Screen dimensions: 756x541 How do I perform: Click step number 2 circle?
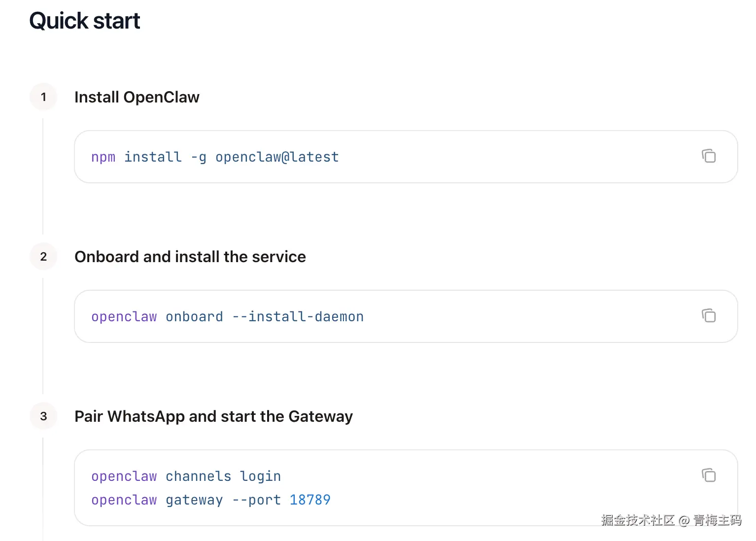pos(43,257)
